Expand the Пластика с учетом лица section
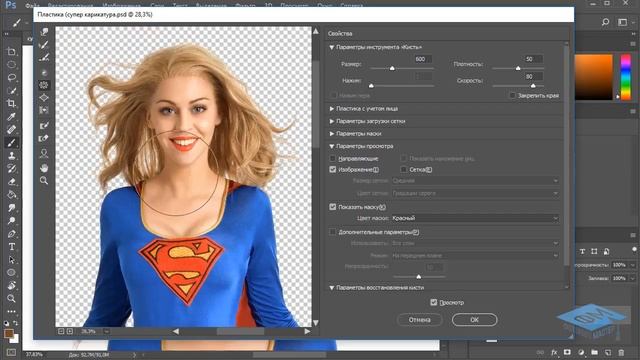The image size is (640, 360). [331, 109]
